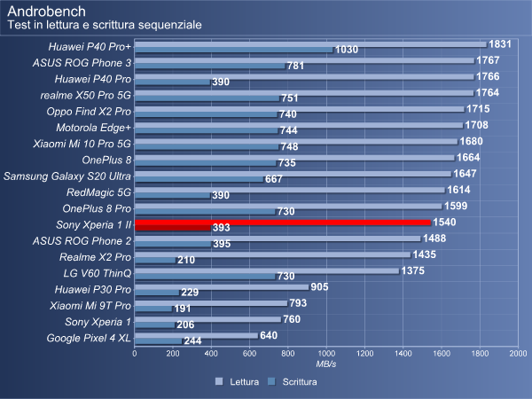
Task: Click the 1030 write value
Action: (x=347, y=50)
